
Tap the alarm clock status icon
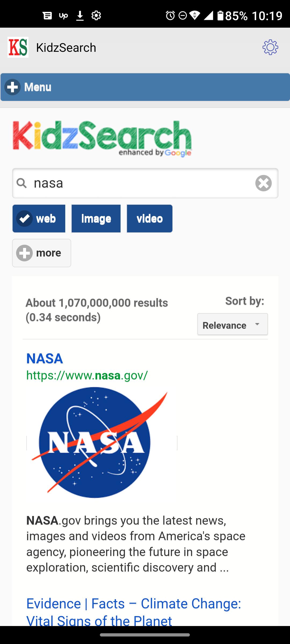170,16
